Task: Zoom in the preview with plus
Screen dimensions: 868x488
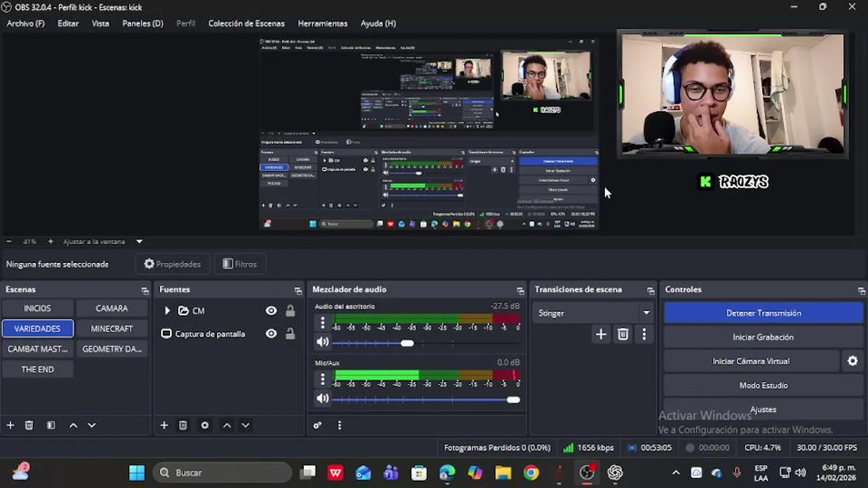Action: coord(50,241)
